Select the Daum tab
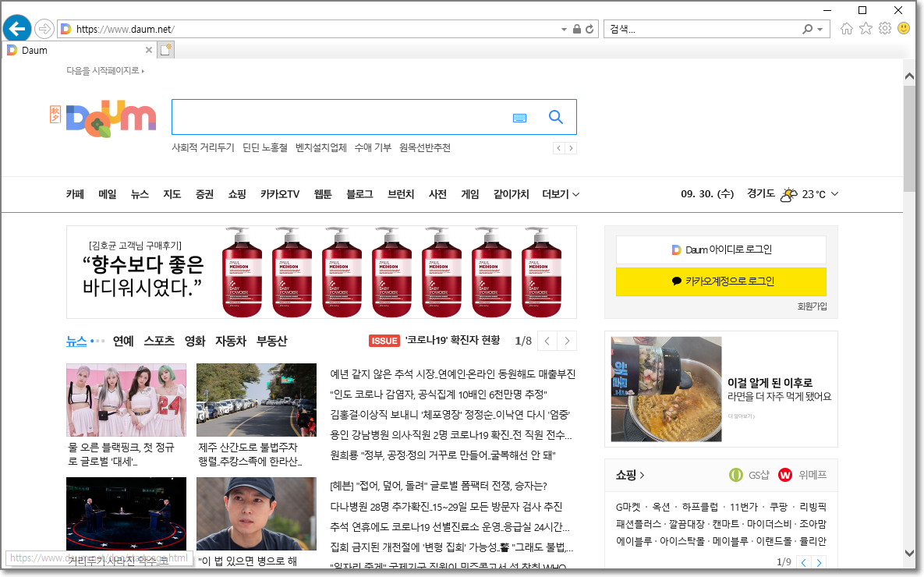Screen dimensions: 924x577 coord(79,50)
